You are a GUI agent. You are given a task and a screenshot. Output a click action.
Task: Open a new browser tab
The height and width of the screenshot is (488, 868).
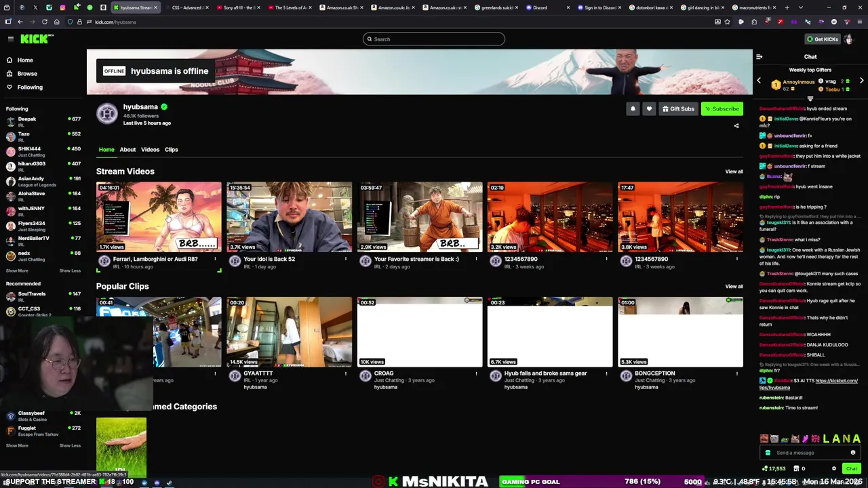click(787, 7)
